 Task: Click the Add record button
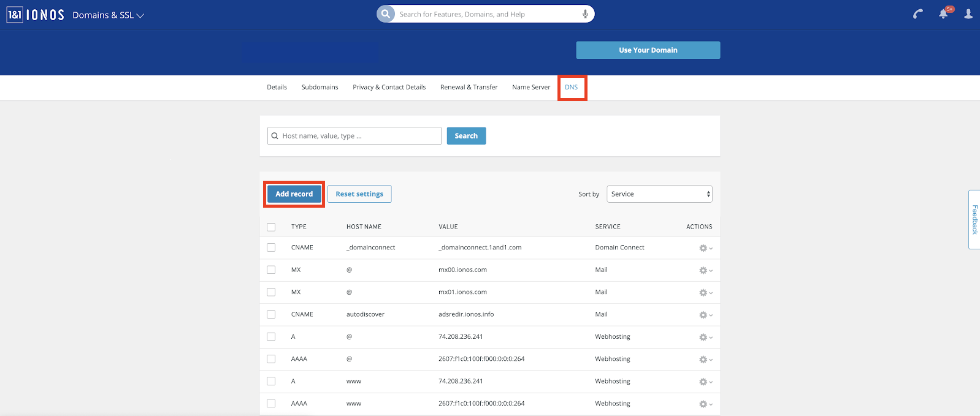tap(294, 194)
